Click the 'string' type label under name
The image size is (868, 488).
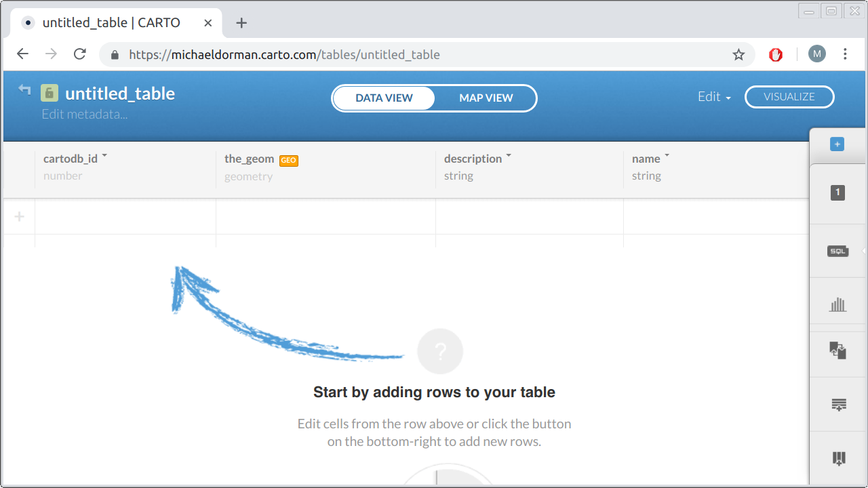[x=646, y=176]
